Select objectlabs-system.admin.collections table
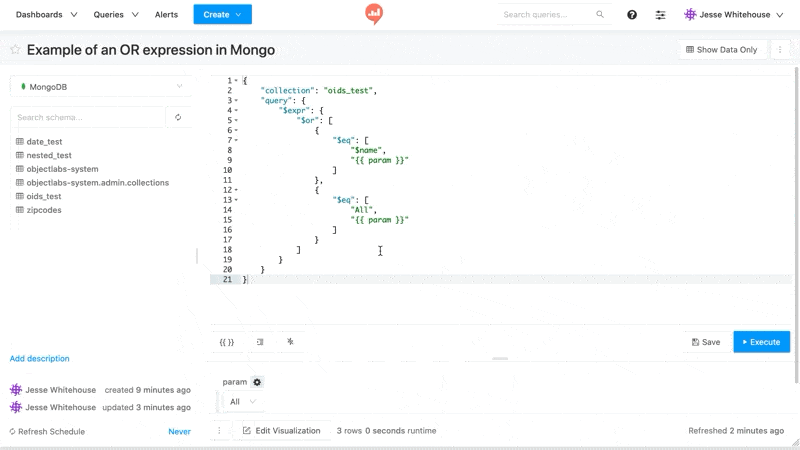This screenshot has height=450, width=800. (x=97, y=183)
